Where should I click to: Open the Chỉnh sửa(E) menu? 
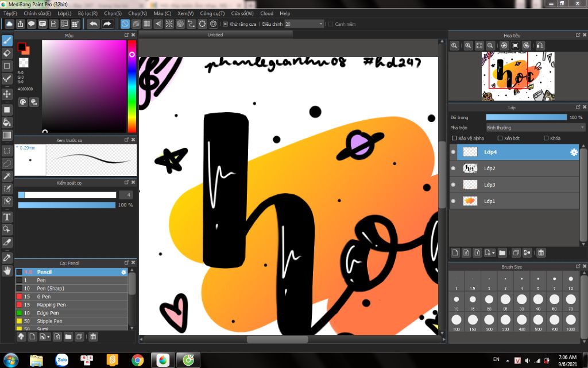click(37, 13)
